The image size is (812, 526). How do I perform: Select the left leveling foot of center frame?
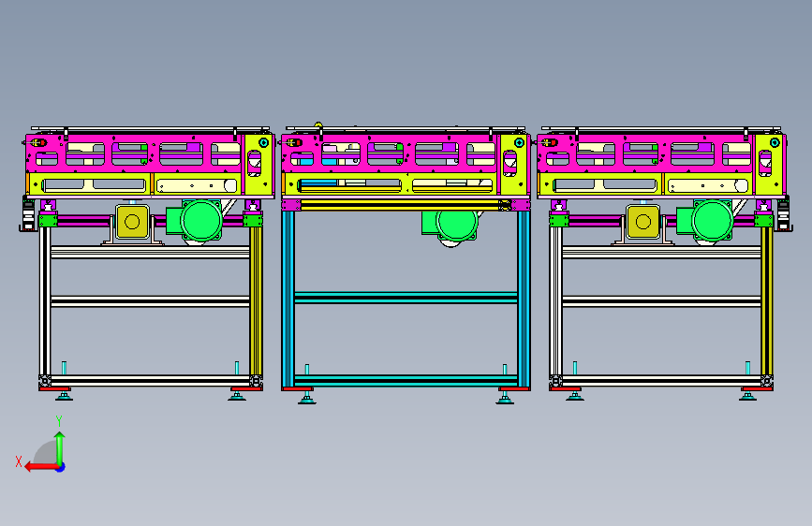307,398
